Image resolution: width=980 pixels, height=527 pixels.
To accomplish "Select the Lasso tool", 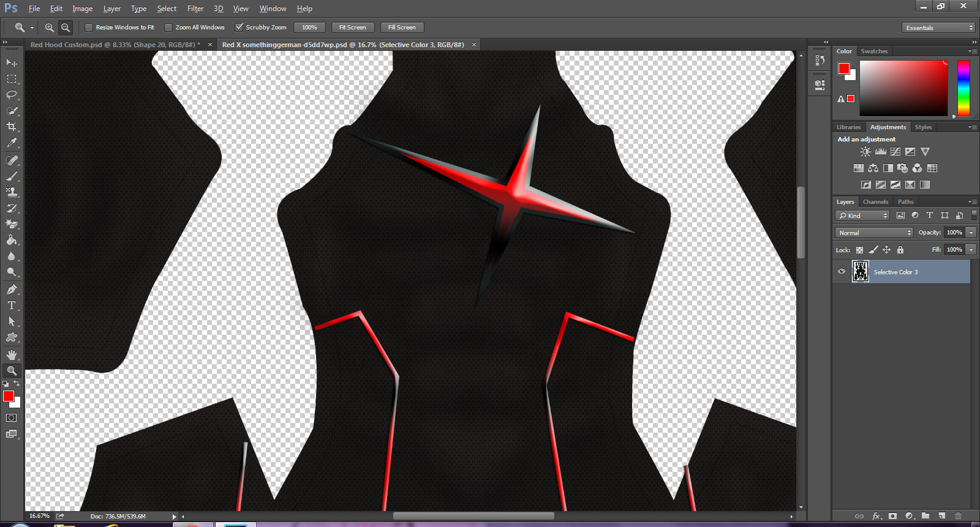I will coord(12,95).
